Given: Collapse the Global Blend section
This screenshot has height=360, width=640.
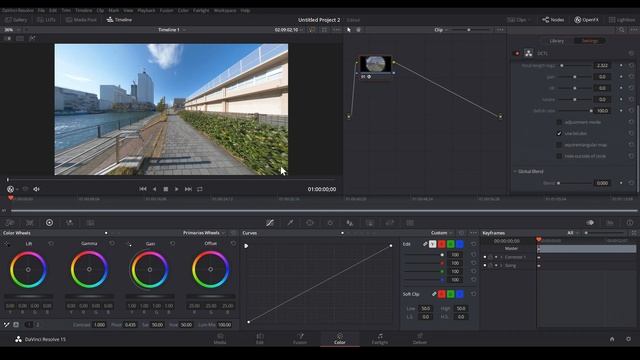Looking at the screenshot, I should [515, 171].
